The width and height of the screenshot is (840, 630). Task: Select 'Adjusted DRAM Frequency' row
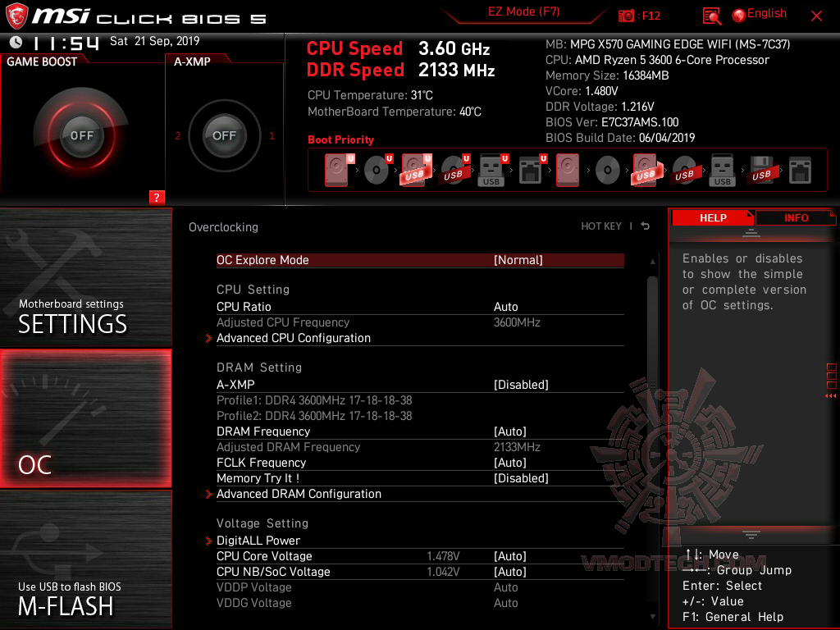pyautogui.click(x=420, y=447)
